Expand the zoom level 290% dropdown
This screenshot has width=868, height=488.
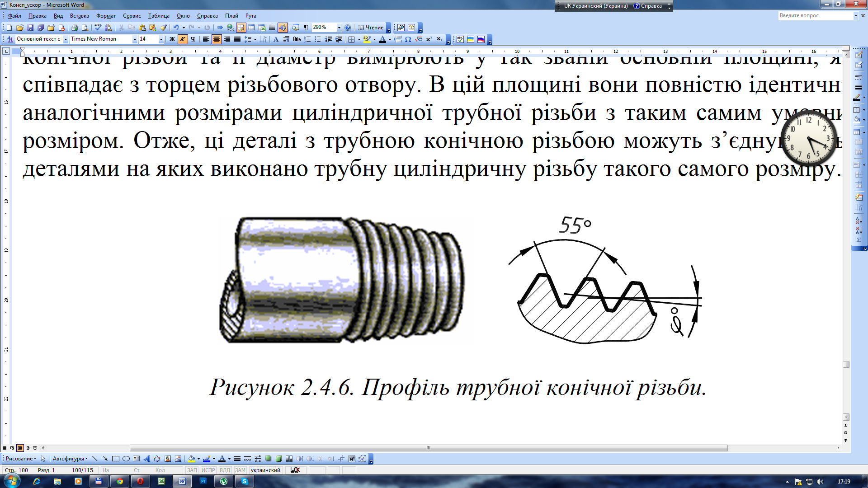tap(339, 28)
